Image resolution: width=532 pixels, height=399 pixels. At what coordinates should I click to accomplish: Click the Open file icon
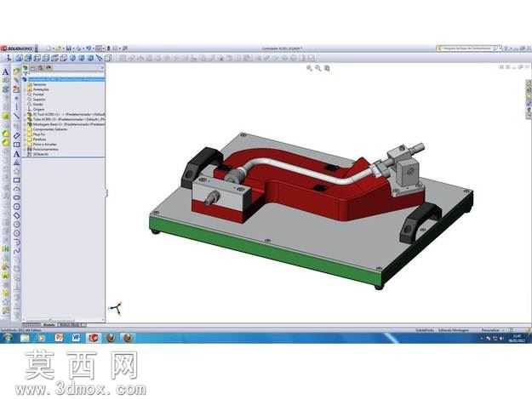59,48
